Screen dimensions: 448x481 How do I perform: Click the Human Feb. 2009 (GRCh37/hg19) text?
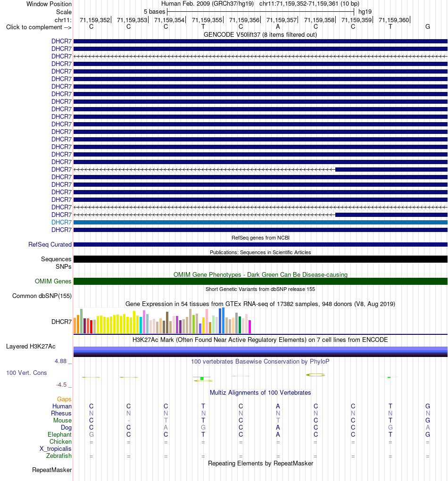[x=207, y=4]
